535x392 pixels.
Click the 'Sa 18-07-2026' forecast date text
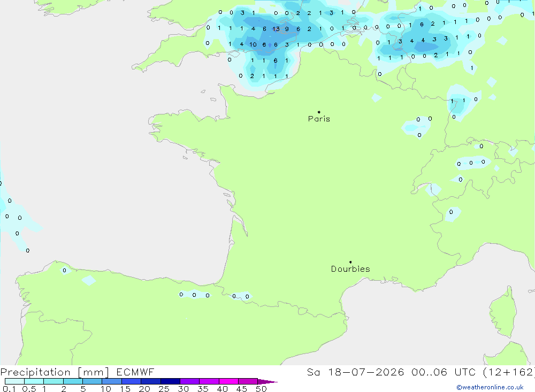coord(355,372)
